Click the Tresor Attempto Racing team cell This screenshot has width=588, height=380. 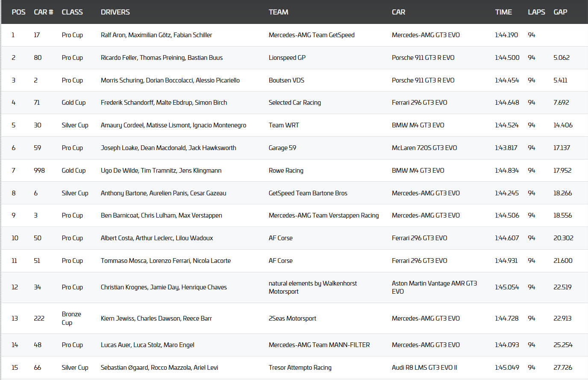tap(300, 368)
